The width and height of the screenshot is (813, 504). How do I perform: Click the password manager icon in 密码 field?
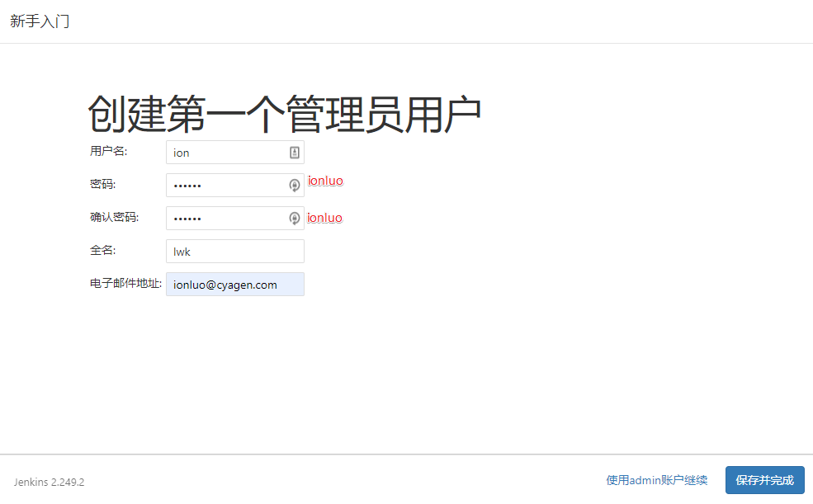[294, 186]
